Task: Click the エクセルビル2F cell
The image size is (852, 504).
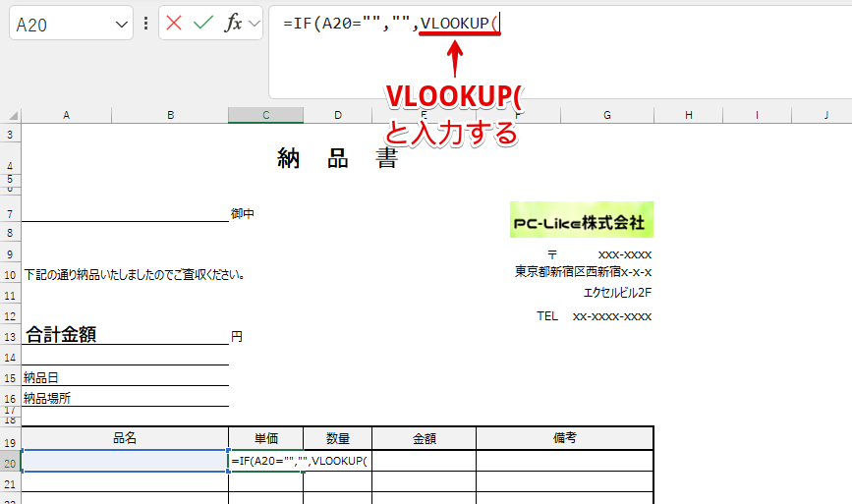Action: (x=617, y=293)
